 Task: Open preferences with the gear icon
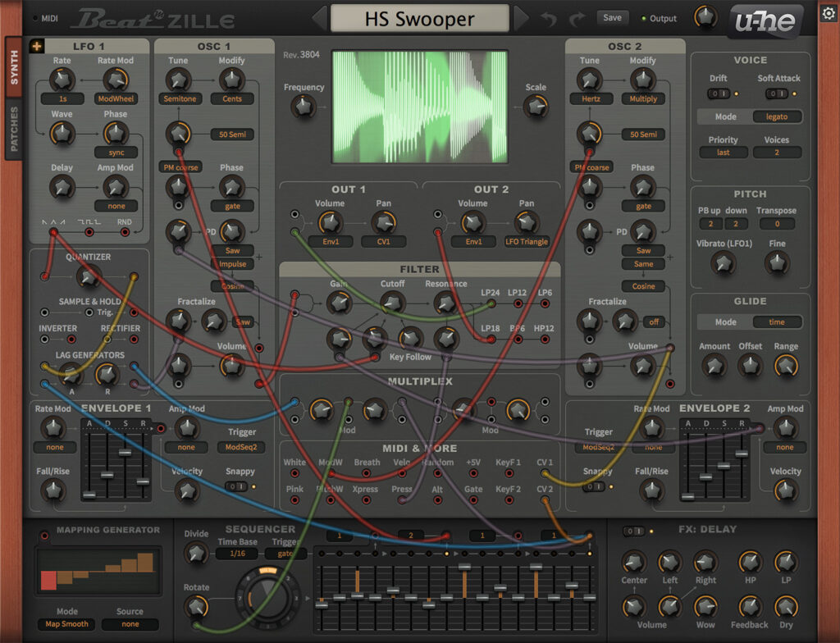click(828, 13)
